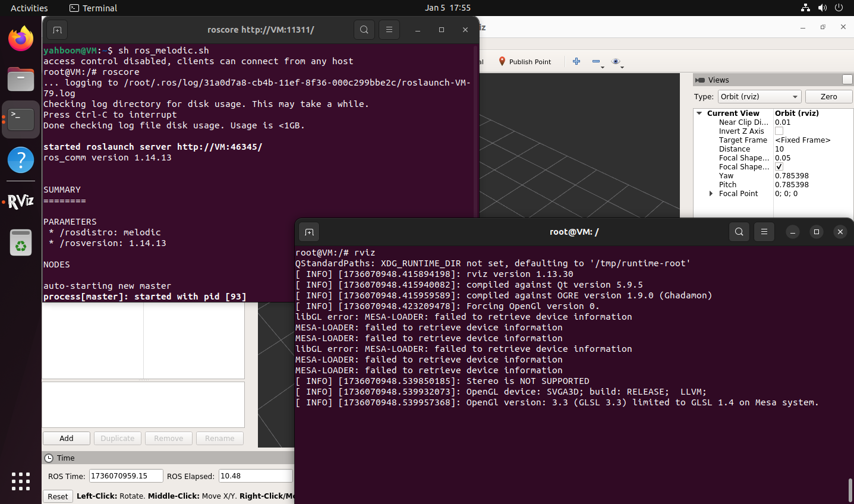Click the network status icon
854x504 pixels.
[x=805, y=8]
